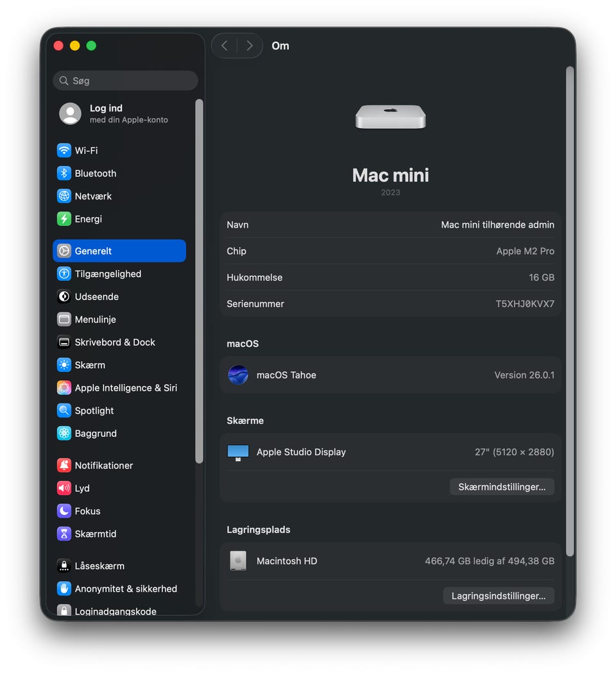The image size is (616, 674).
Task: Click the Notifikationer bell icon
Action: click(x=64, y=465)
